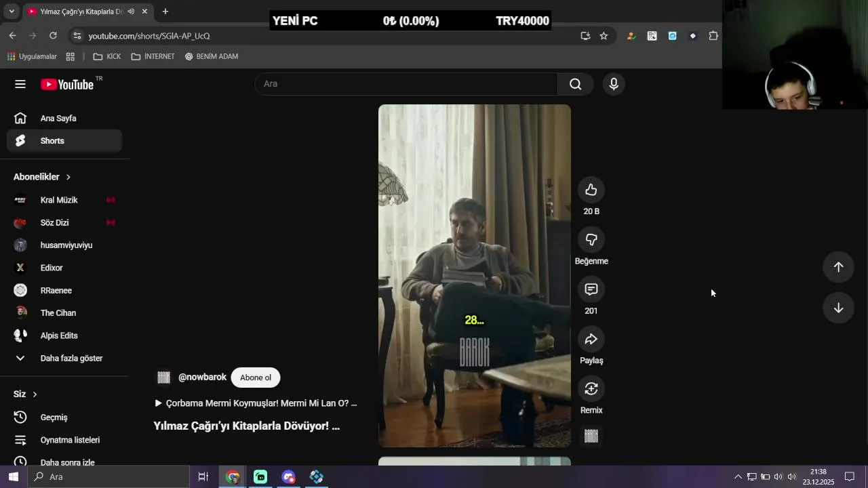Open Alpis Edits channel
The image size is (868, 488).
(64, 335)
